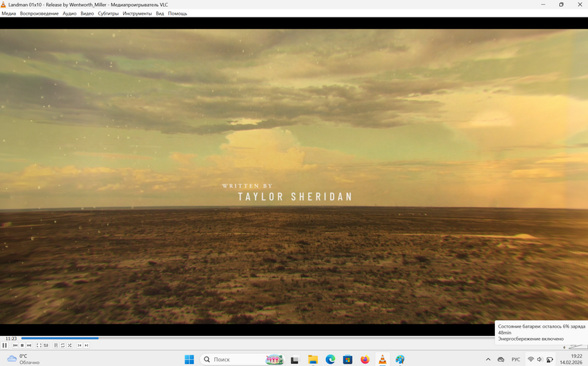Viewport: 588px width, 366px height.
Task: Open the Инструменты menu
Action: point(137,13)
